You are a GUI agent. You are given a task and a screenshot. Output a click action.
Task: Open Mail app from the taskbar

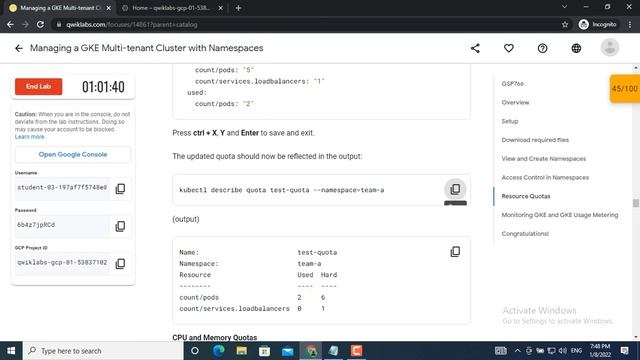[x=288, y=351]
